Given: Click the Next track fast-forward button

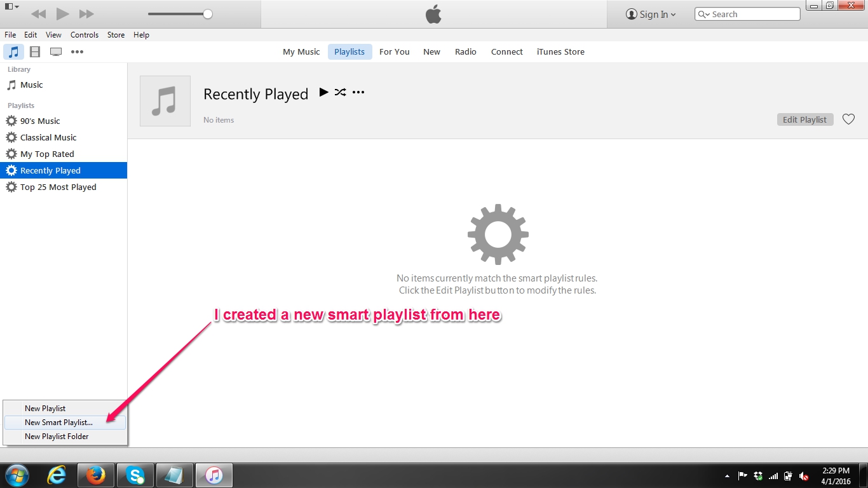Looking at the screenshot, I should point(86,14).
